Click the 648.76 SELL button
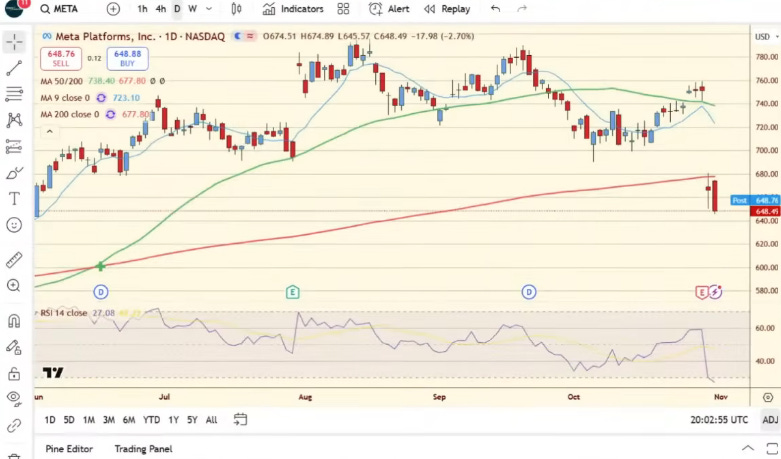 pyautogui.click(x=61, y=58)
